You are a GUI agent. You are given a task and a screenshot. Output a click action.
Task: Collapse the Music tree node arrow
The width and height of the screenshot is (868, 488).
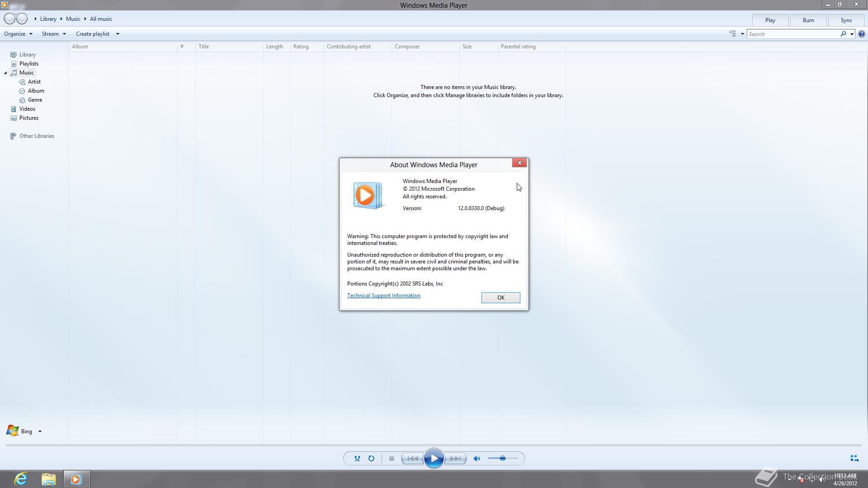pos(5,73)
